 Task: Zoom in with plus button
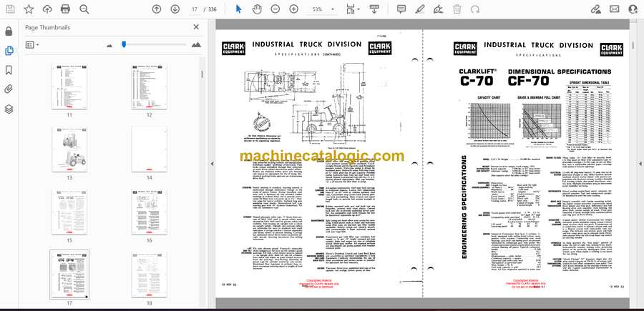[293, 9]
